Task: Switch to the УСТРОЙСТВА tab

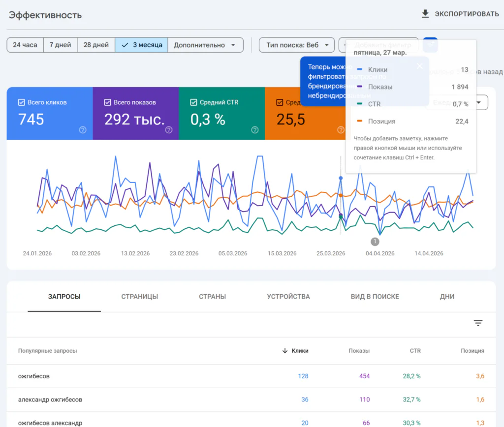Action: point(288,297)
